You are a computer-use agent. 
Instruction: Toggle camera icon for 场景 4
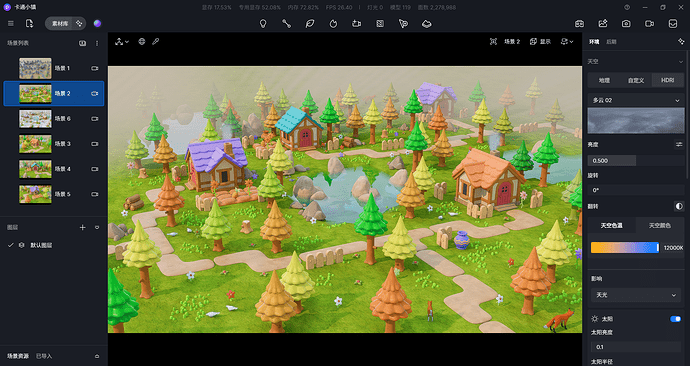click(95, 169)
